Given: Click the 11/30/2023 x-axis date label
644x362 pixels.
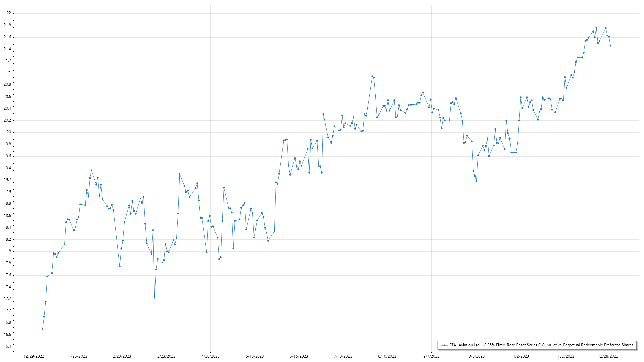Looking at the screenshot, I should (x=564, y=356).
